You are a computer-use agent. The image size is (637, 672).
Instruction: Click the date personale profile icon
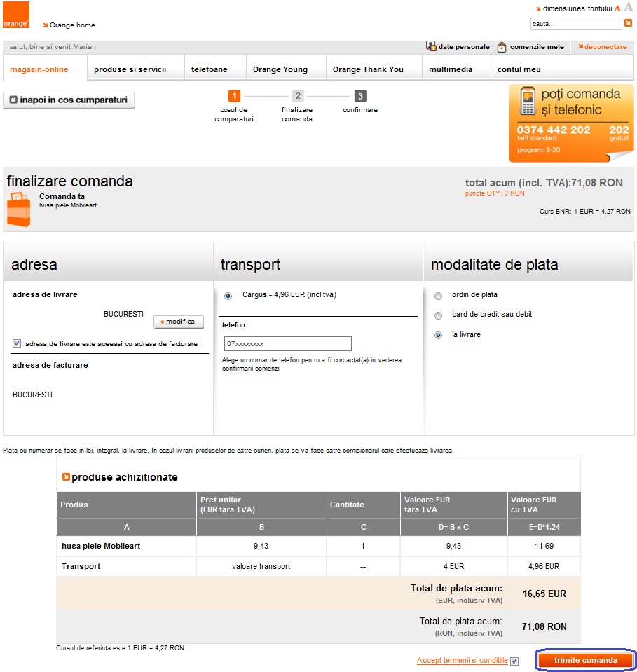[431, 46]
